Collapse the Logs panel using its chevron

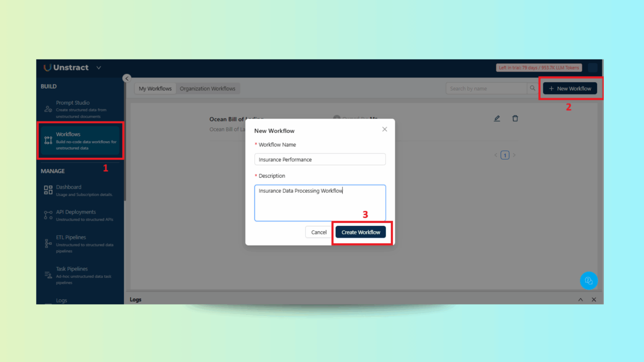click(580, 300)
